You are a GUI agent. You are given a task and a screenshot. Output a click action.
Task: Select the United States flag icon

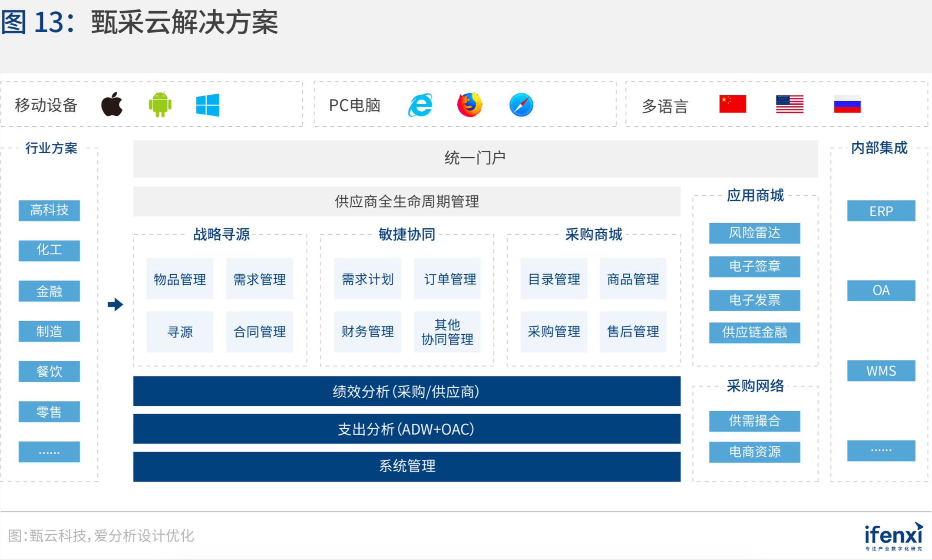pos(790,104)
